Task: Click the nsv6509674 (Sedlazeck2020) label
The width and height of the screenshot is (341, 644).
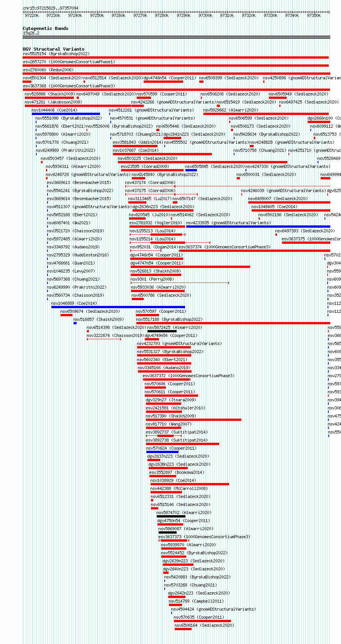Action: [x=90, y=311]
